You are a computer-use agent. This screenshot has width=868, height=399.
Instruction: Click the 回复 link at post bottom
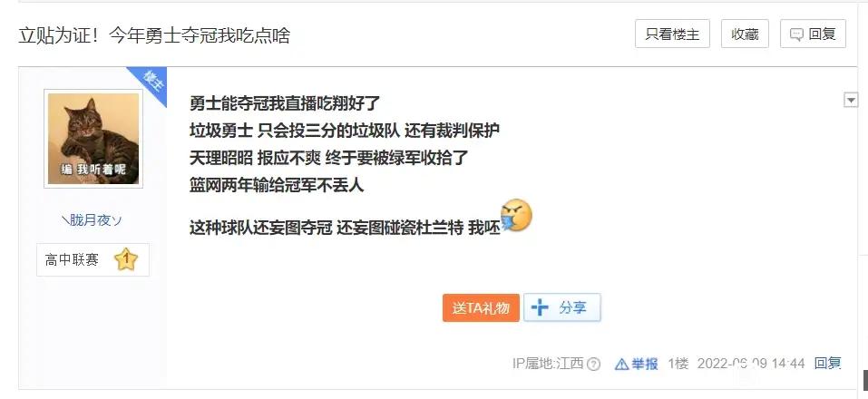(x=827, y=364)
